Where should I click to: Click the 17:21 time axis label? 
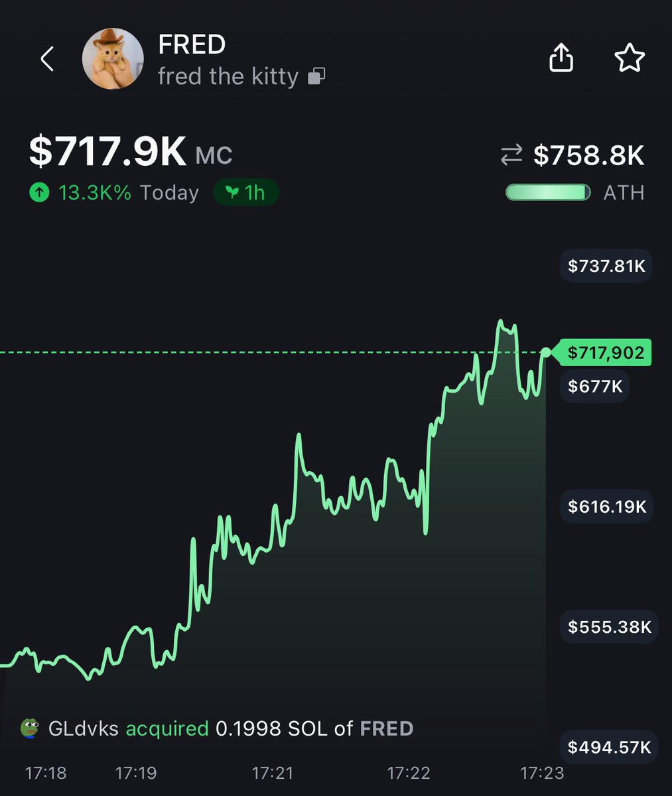pos(273,773)
